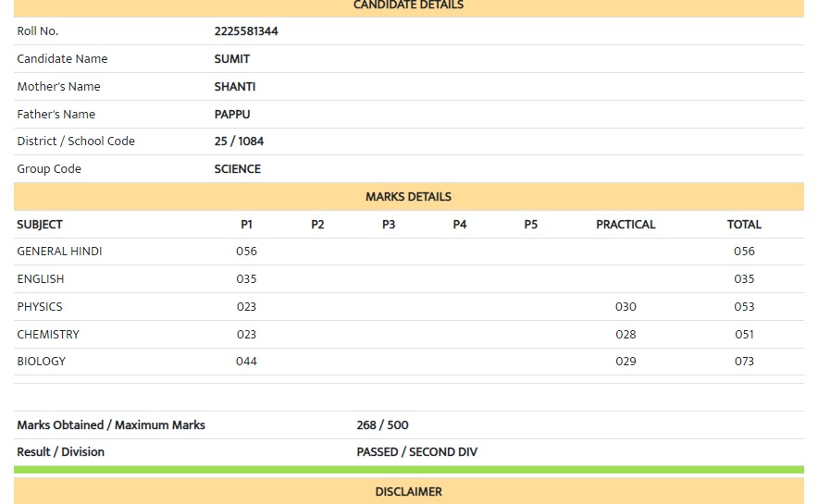
Task: Click the CHEMISTRY total marks 051
Action: 744,335
